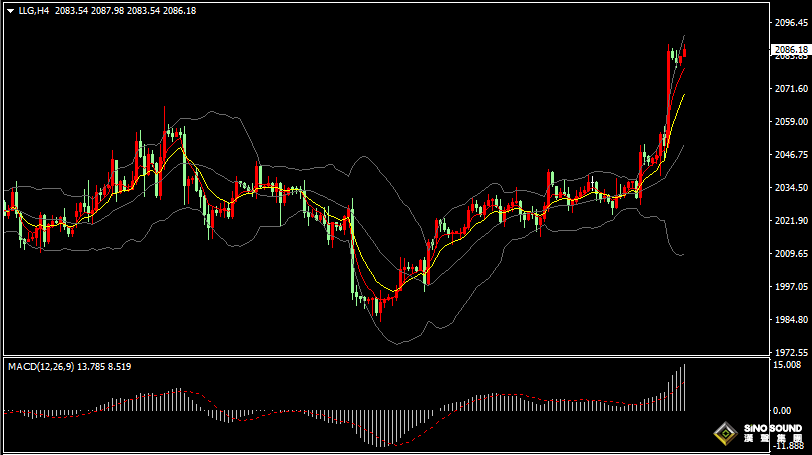Select the 1997.50 price scale mark
Screen dimensions: 812x455
[790, 287]
